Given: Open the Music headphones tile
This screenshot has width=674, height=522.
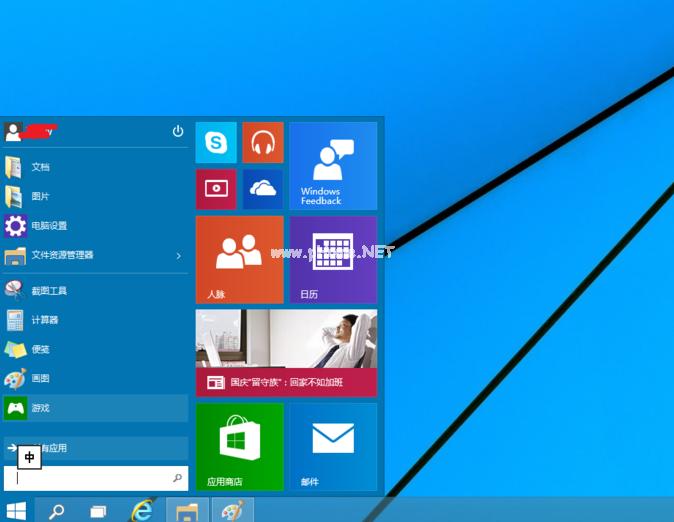Looking at the screenshot, I should 263,142.
